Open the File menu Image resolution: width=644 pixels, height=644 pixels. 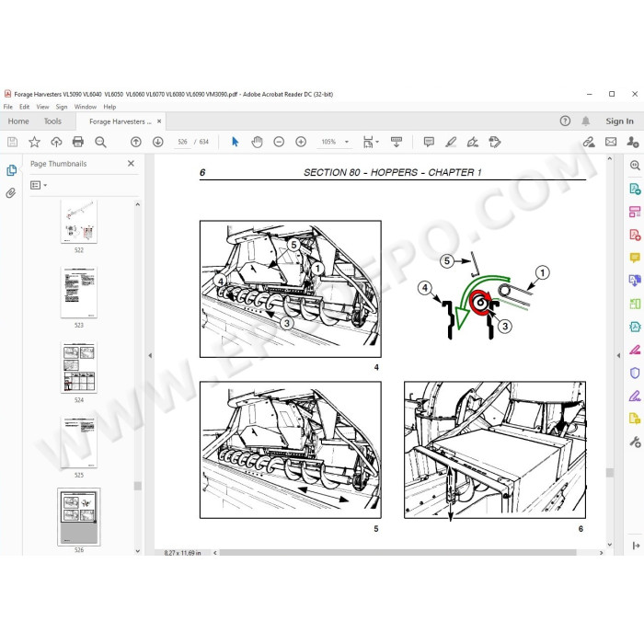pos(7,107)
